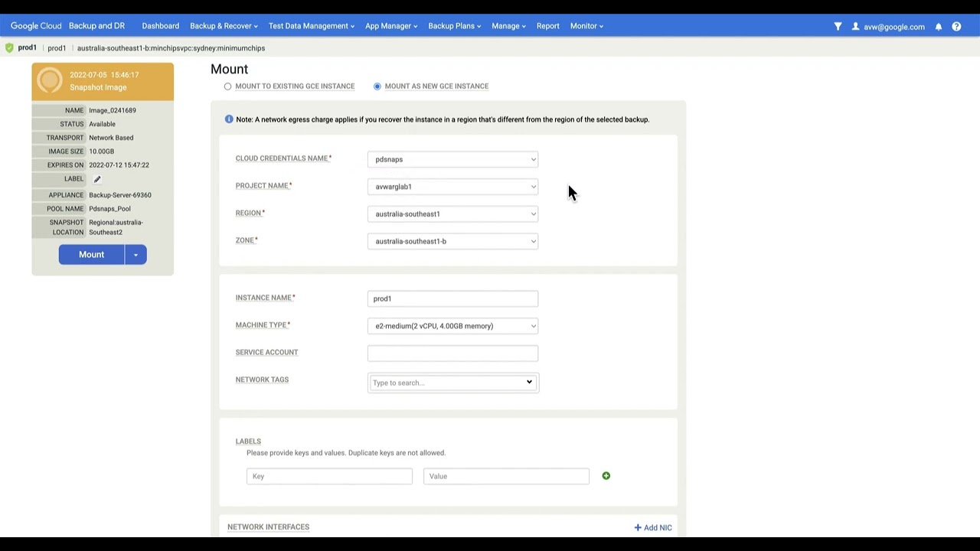Click the user account avatar icon
The height and width of the screenshot is (551, 980).
[x=856, y=26]
